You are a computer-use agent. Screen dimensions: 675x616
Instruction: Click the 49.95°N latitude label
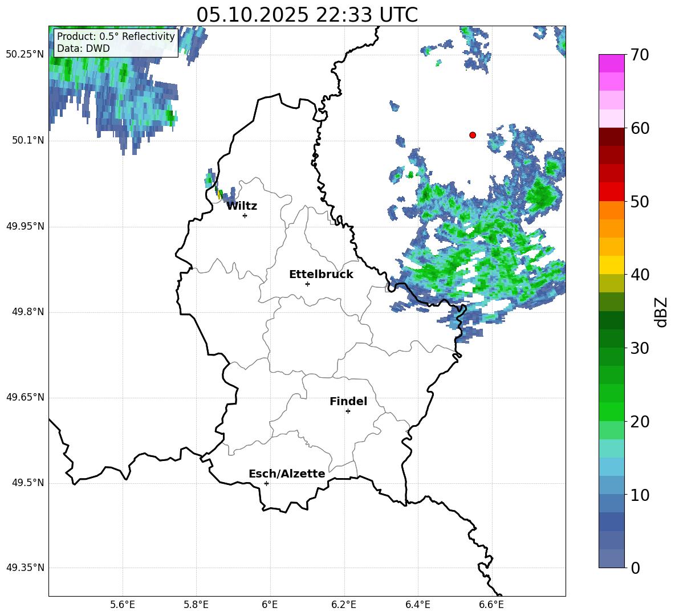point(25,226)
